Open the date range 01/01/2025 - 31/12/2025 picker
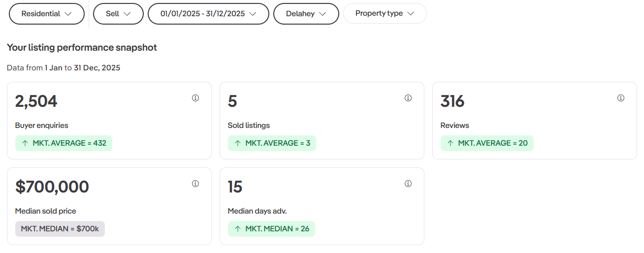 click(208, 14)
